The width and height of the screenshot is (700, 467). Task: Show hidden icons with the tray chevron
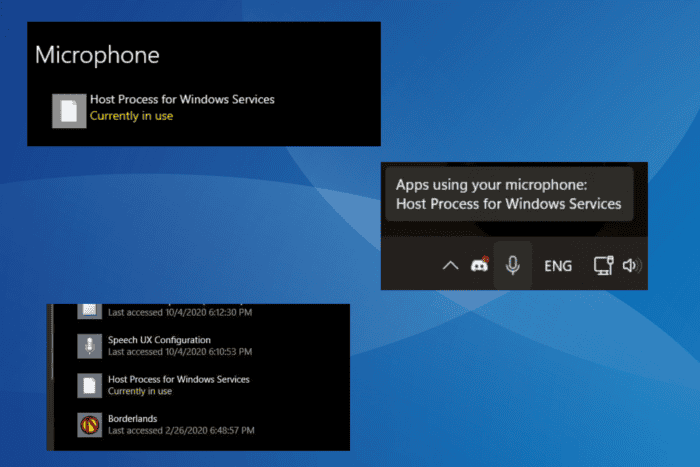pos(450,266)
